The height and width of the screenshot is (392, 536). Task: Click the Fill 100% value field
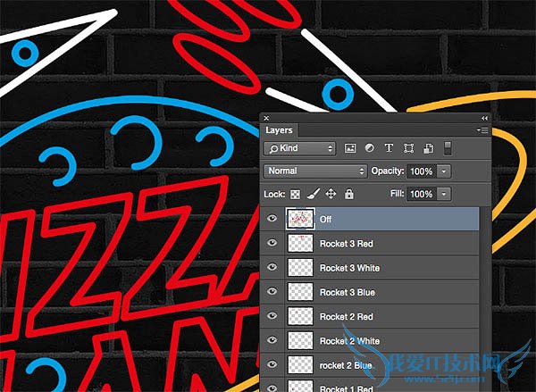tap(422, 194)
